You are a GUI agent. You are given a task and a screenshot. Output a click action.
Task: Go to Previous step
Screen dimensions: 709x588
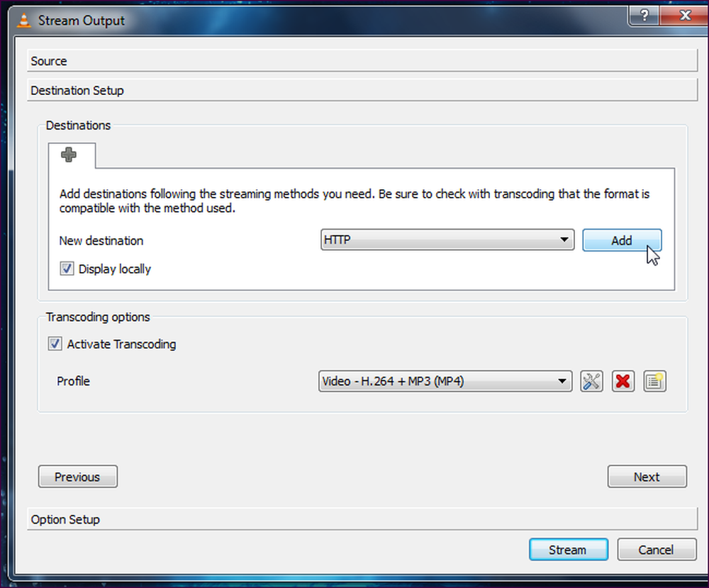tap(78, 477)
